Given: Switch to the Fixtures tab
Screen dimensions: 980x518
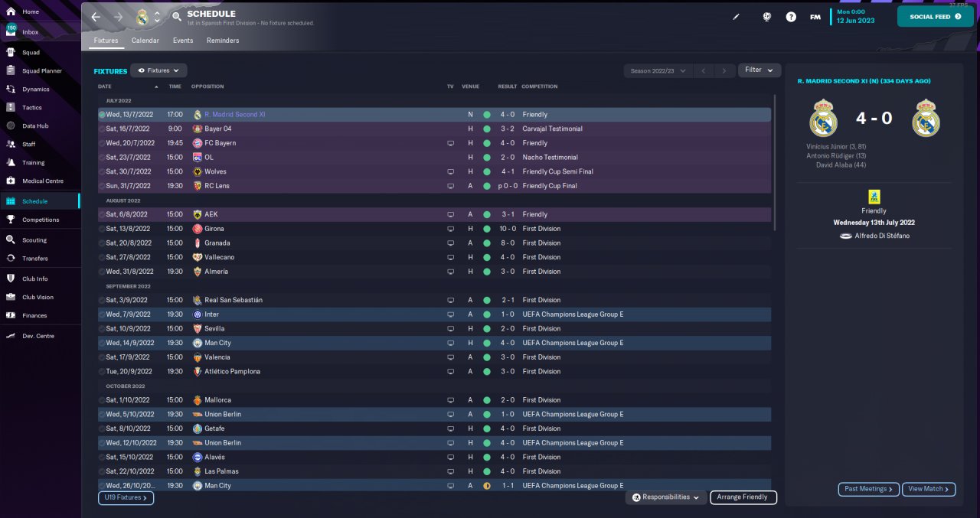Looking at the screenshot, I should (x=106, y=41).
